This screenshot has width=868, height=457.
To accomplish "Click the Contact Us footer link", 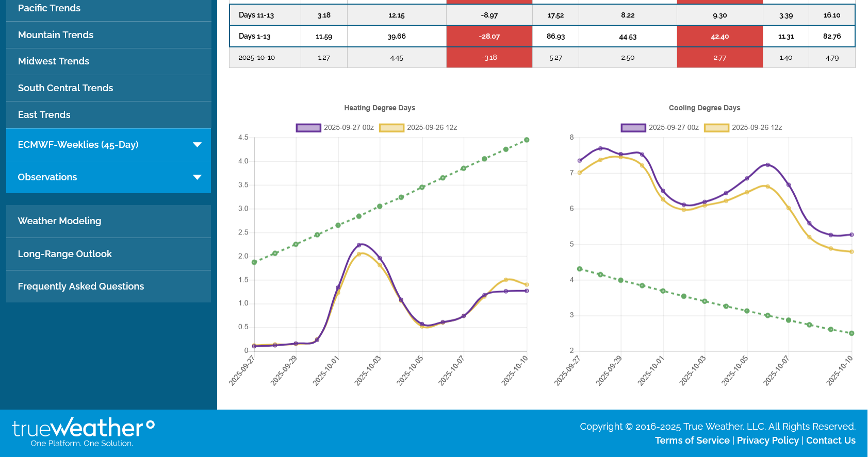I will coord(830,441).
